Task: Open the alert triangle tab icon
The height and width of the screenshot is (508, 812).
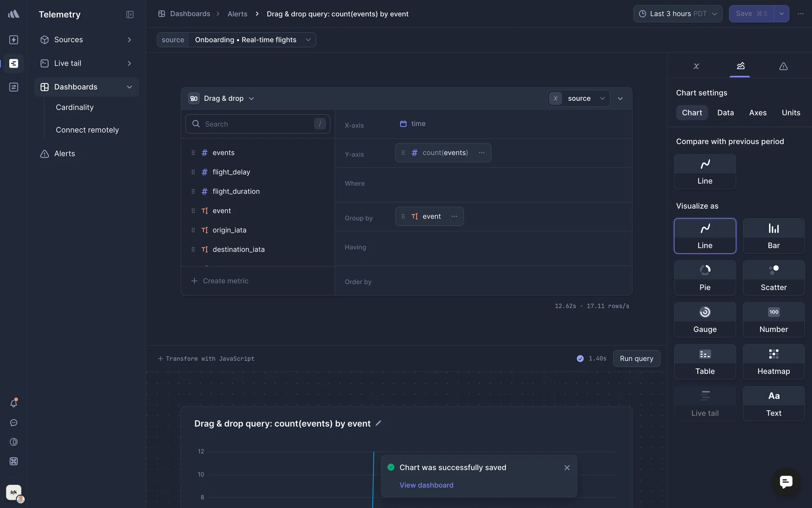Action: (783, 66)
